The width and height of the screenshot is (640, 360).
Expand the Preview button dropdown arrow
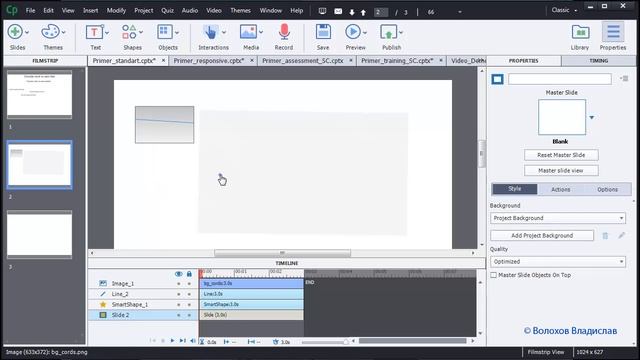click(365, 32)
